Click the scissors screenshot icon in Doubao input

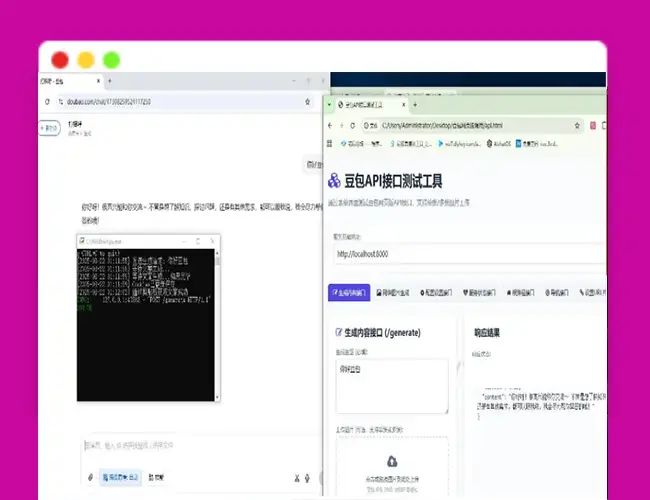297,478
